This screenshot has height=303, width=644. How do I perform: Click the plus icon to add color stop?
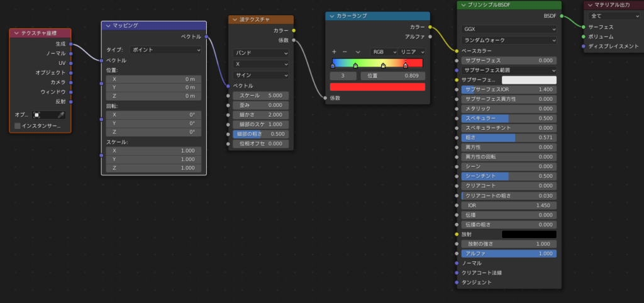[x=335, y=52]
